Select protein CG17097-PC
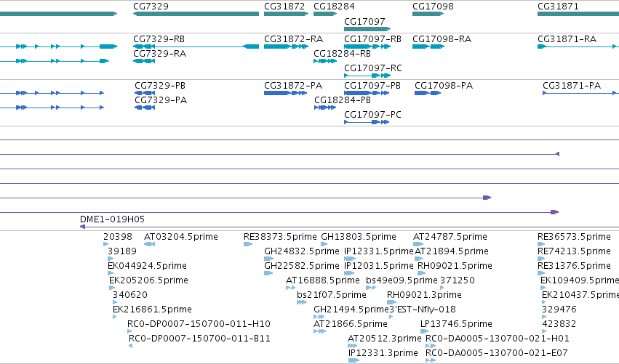The width and height of the screenshot is (619, 364). pos(367,122)
